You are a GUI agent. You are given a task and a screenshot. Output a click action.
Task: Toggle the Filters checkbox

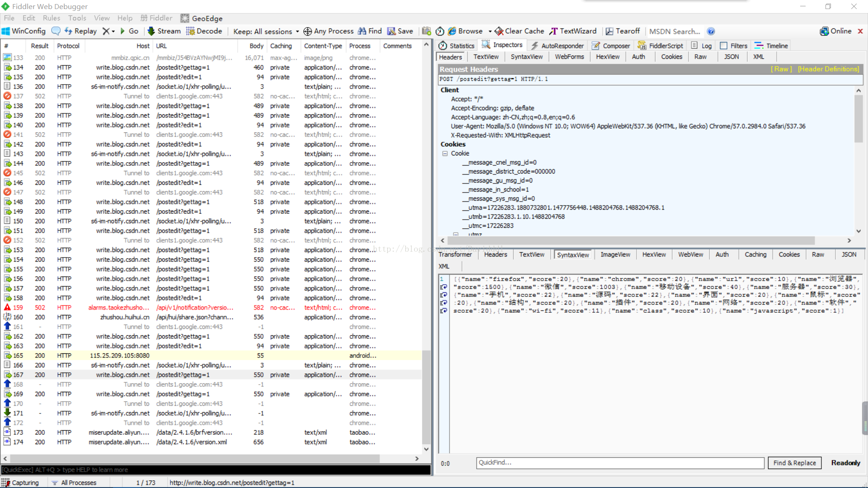point(724,46)
